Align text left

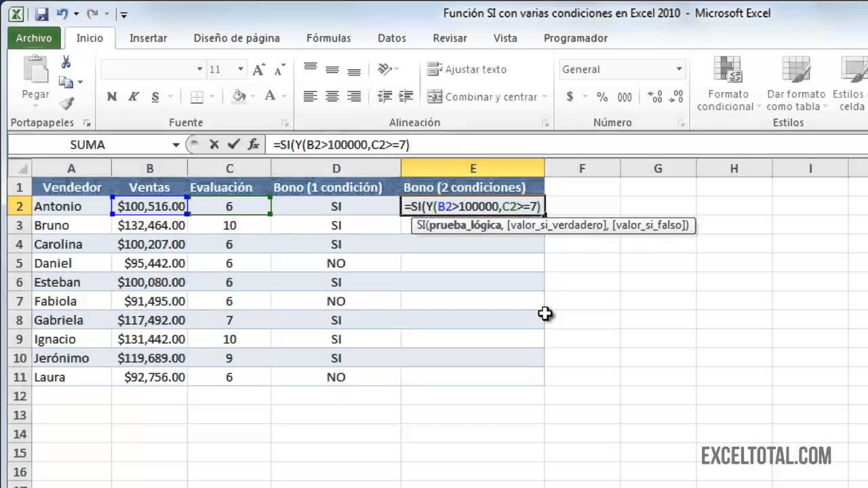pyautogui.click(x=311, y=97)
